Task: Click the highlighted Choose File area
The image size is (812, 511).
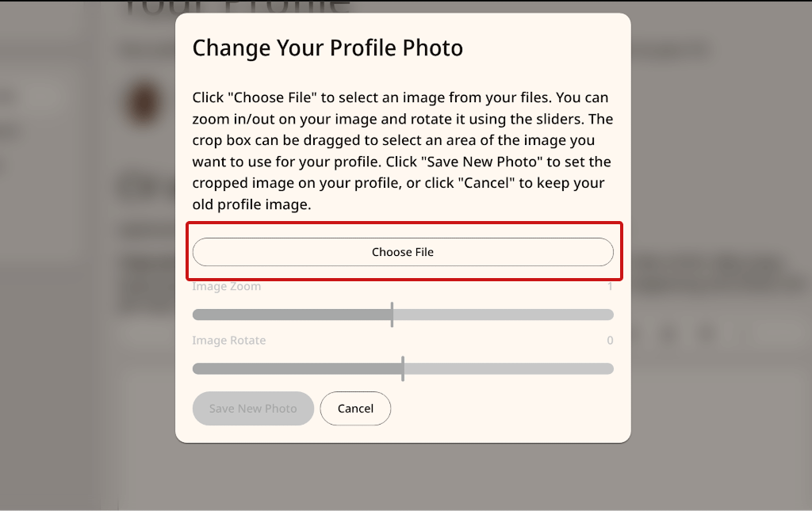Action: [402, 251]
